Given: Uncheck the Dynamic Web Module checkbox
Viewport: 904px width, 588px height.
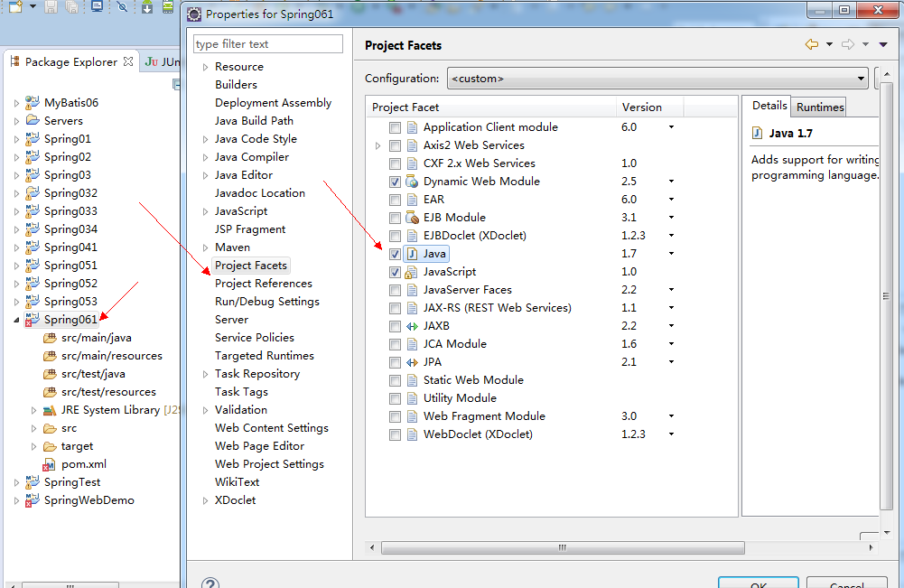Looking at the screenshot, I should pyautogui.click(x=395, y=182).
